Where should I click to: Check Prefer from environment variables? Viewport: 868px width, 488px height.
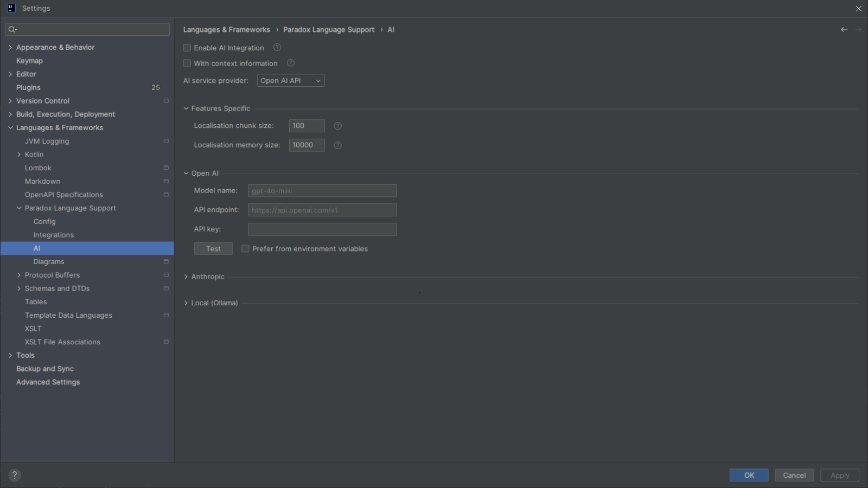(x=245, y=249)
